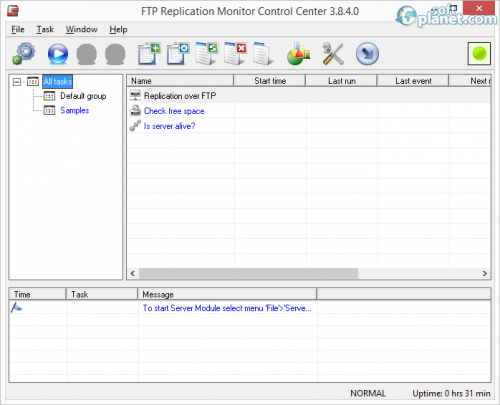Image resolution: width=500 pixels, height=405 pixels.
Task: Click the second grey disabled round toolbar button
Action: (115, 54)
